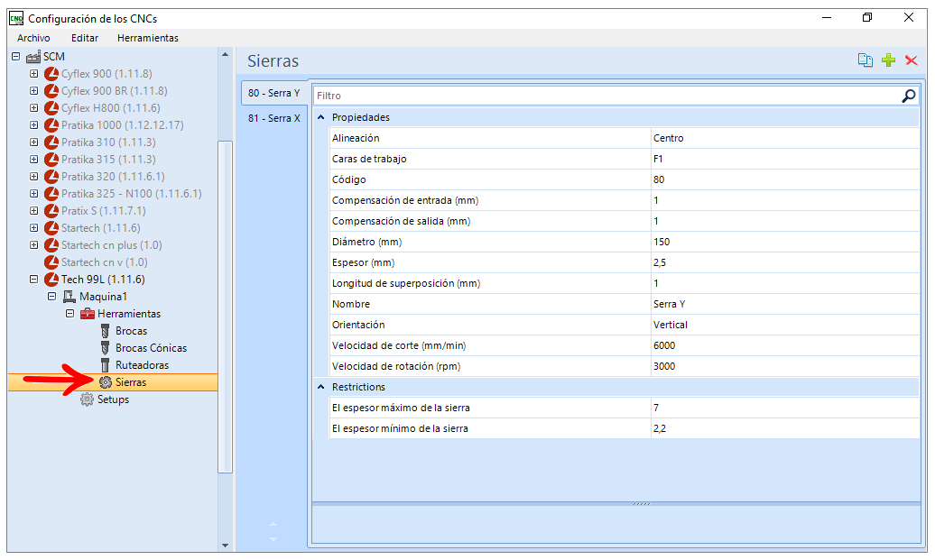Click the tree vertical scrollbar thumb
Viewport: 935px width, 560px height.
[225, 307]
